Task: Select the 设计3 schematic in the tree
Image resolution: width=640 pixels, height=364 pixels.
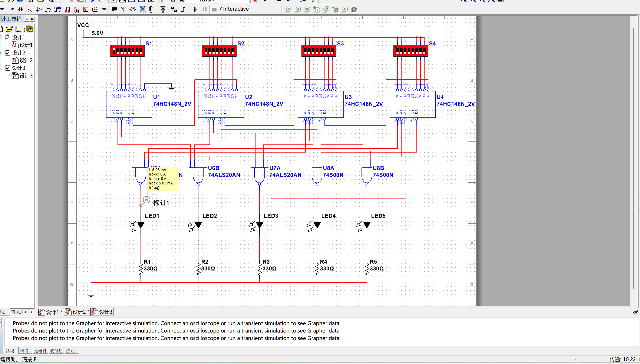Action: click(x=26, y=76)
